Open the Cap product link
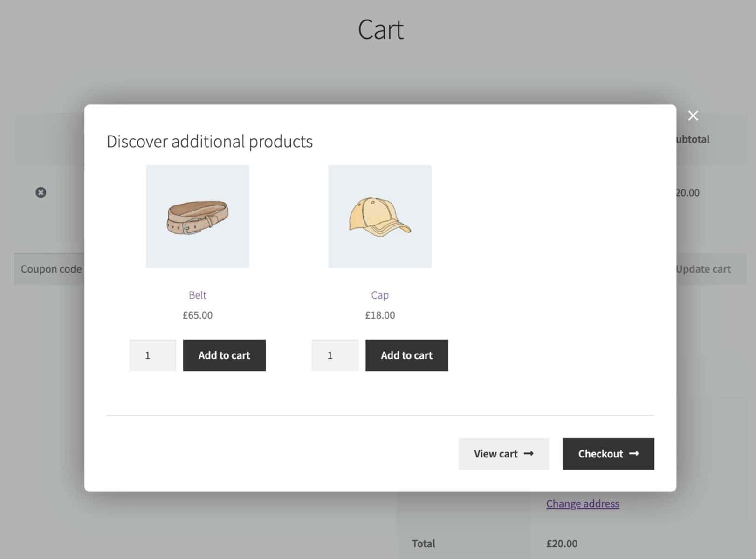The width and height of the screenshot is (756, 559). coord(380,295)
